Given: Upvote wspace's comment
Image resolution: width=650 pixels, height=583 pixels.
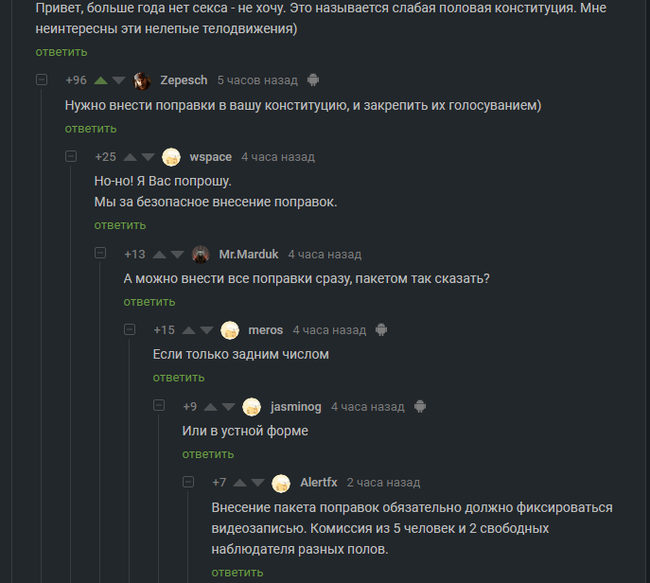Looking at the screenshot, I should [x=129, y=157].
